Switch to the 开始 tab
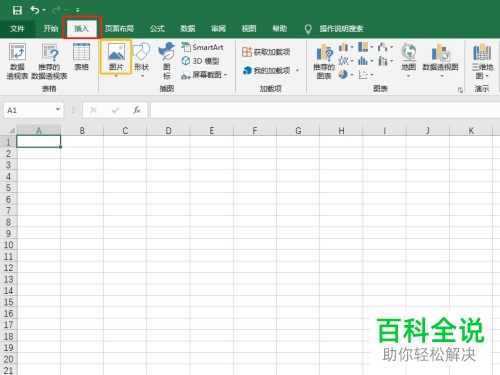Viewport: 500px width, 375px height. (x=51, y=29)
